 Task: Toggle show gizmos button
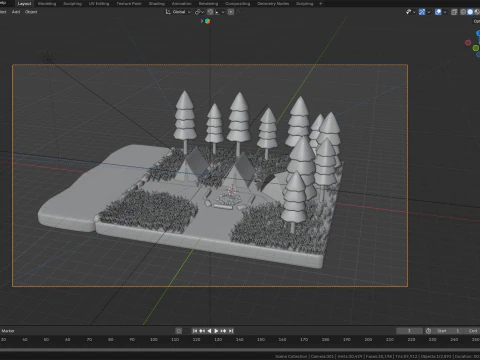click(422, 12)
